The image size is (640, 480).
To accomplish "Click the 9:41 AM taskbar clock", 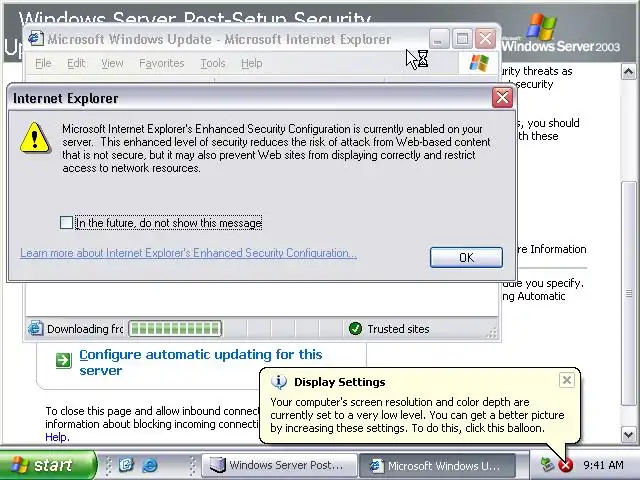I will [603, 465].
